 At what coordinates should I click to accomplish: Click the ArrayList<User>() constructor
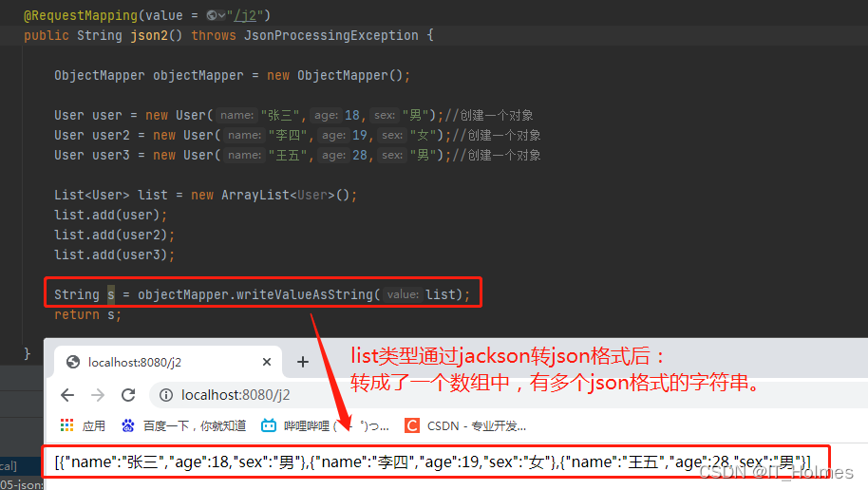(x=286, y=195)
